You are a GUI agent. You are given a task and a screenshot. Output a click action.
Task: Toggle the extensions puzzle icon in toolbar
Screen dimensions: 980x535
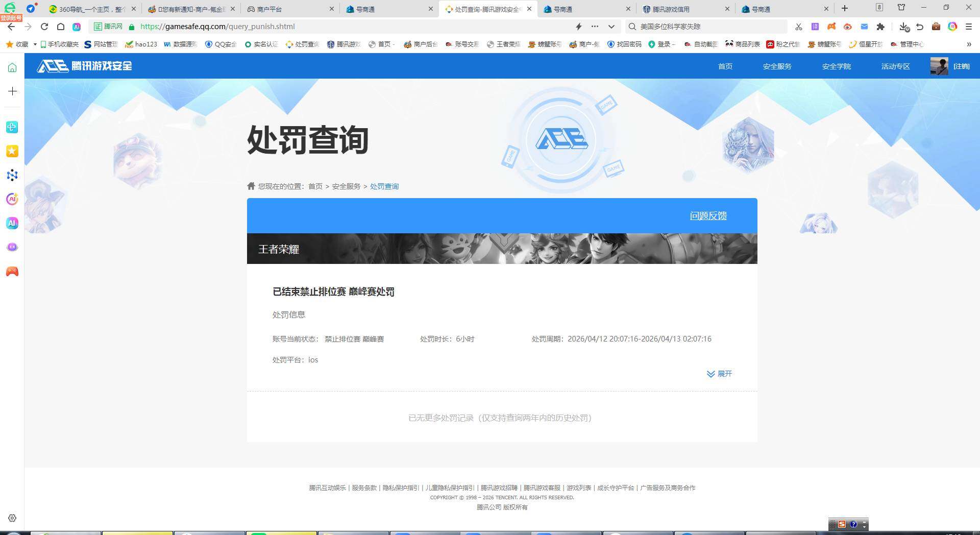click(881, 27)
